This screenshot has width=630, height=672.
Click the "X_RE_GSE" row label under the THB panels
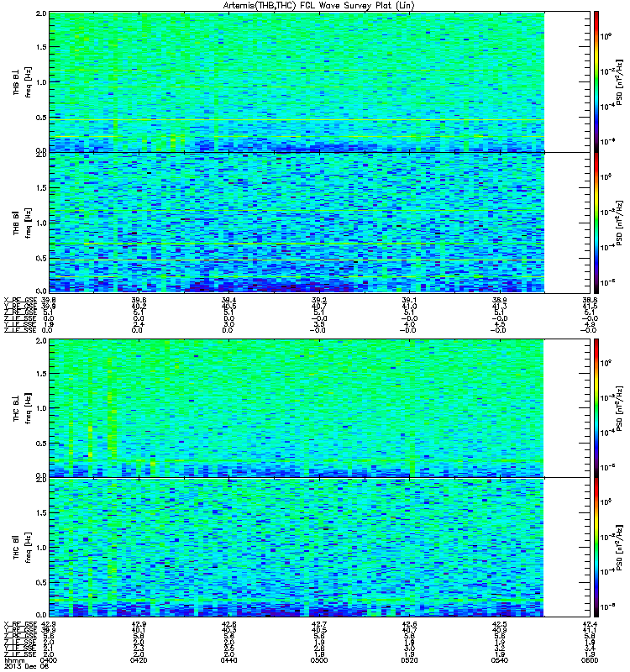tap(20, 300)
